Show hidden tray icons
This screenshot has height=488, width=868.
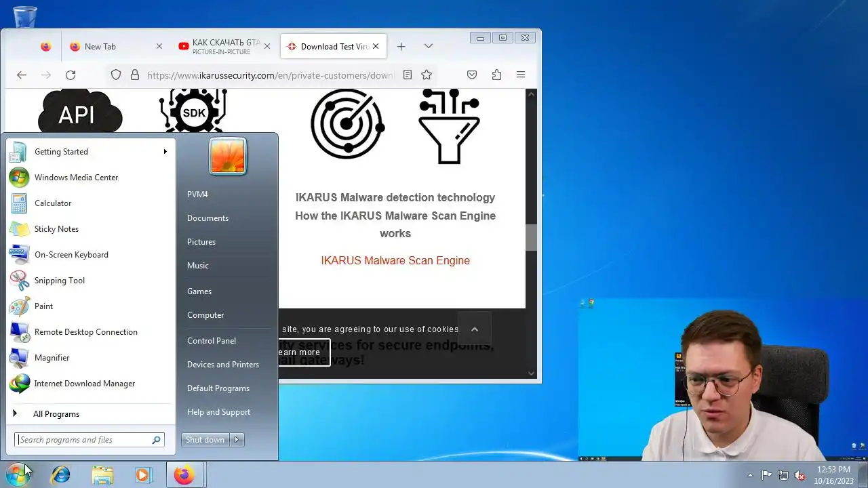click(750, 475)
